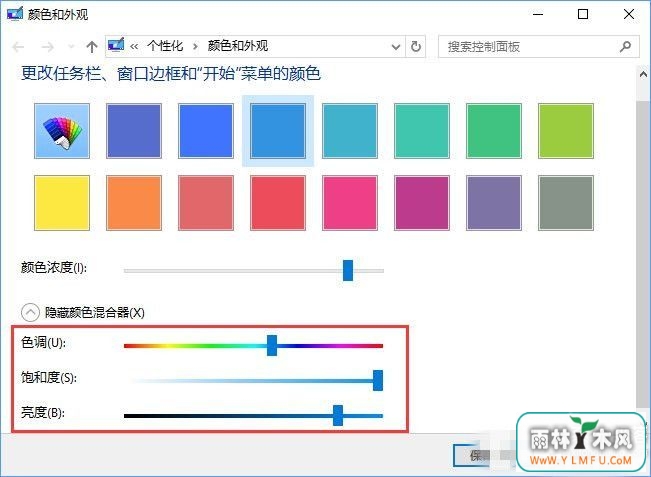Collapse the 隐藏颜色混合器 expander
Screen dimensions: 651x477
[30, 313]
